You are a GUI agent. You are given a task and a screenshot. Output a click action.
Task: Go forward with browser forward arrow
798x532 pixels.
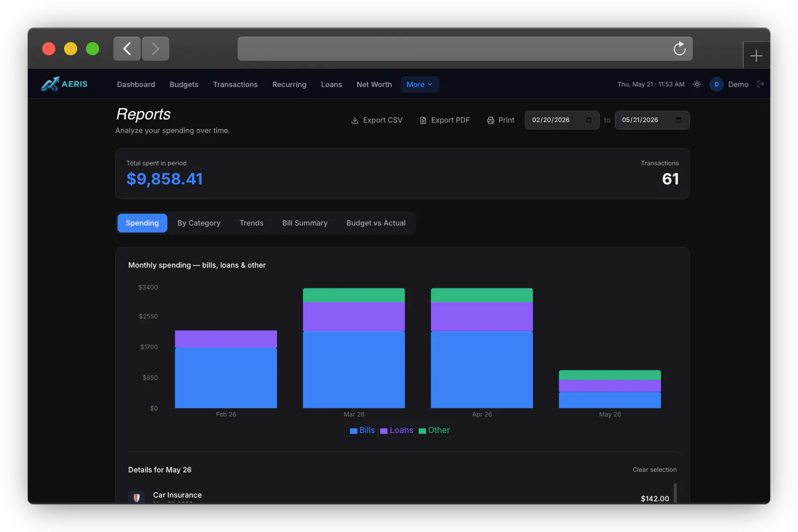pyautogui.click(x=156, y=49)
